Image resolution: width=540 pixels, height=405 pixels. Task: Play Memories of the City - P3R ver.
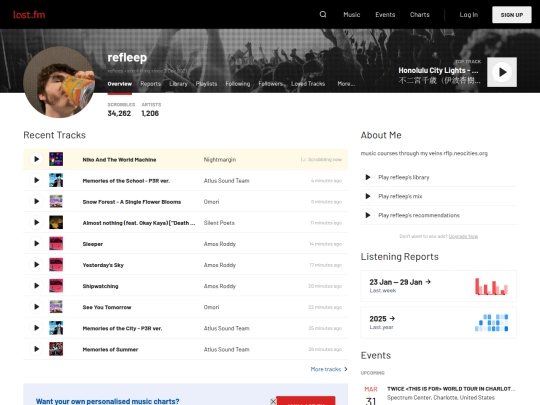click(x=36, y=328)
